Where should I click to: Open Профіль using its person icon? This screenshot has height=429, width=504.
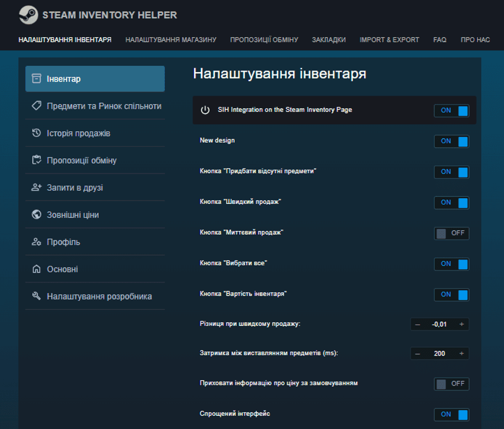36,242
